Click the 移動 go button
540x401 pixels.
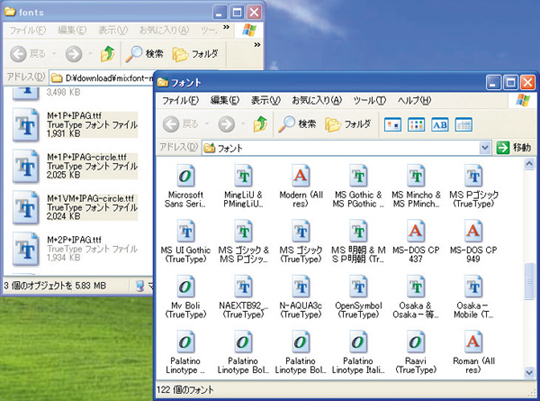click(x=513, y=148)
